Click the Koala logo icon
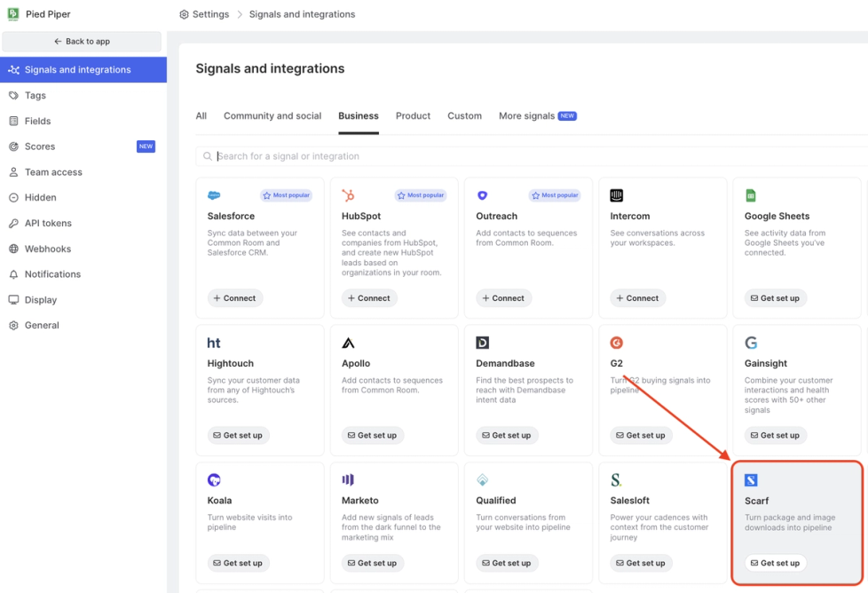Screen dimensions: 868x593 click(214, 479)
